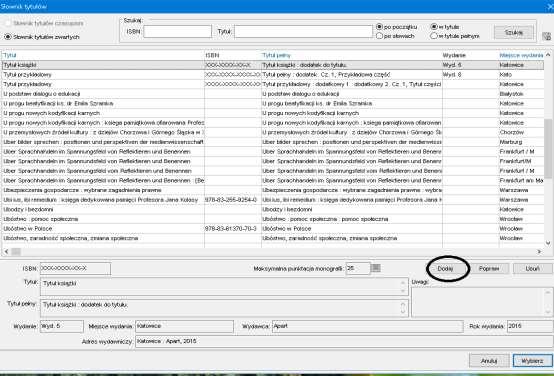This screenshot has height=376, width=554.
Task: Click the up arrow in Tytuł text area
Action: click(x=403, y=282)
